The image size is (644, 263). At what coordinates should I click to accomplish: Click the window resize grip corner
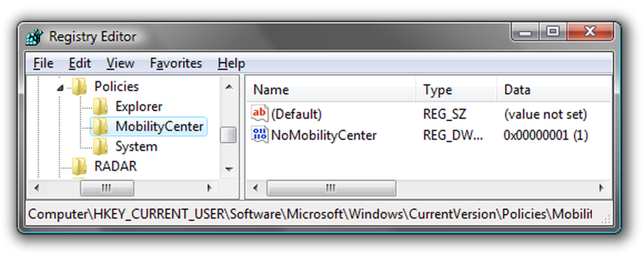click(x=606, y=220)
